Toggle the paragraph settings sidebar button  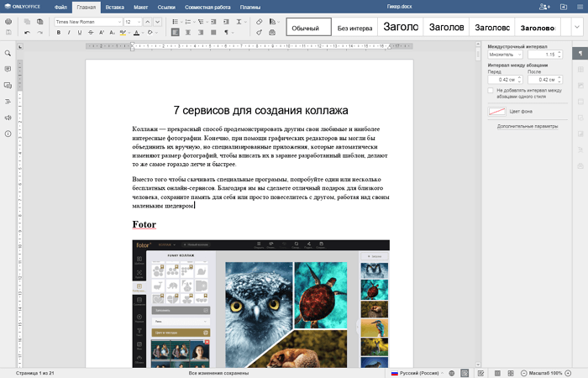click(x=579, y=53)
